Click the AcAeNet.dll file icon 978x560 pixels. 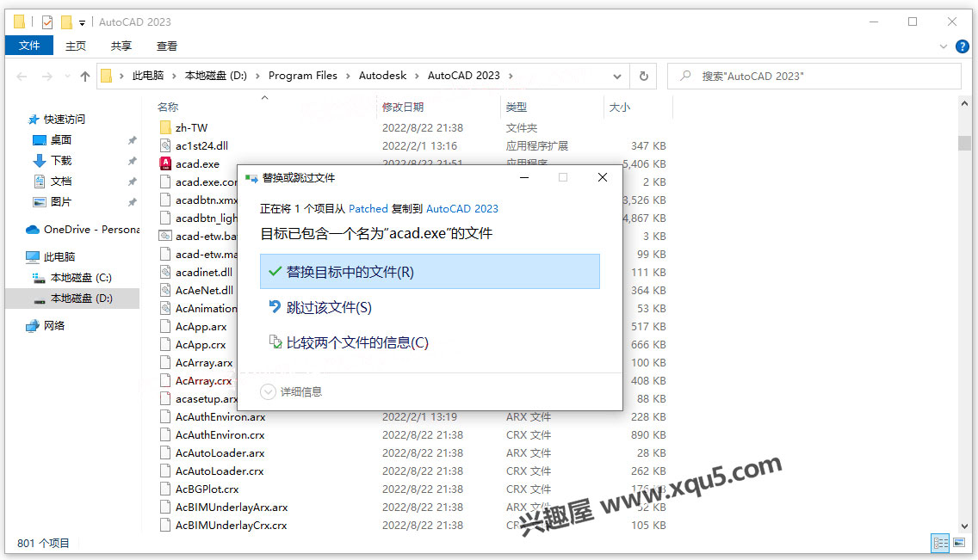(x=165, y=290)
